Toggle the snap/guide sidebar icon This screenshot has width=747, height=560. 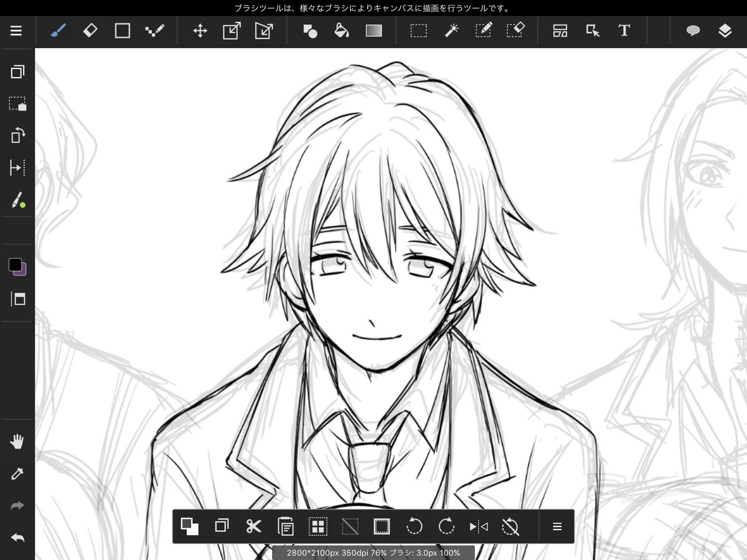point(17,167)
